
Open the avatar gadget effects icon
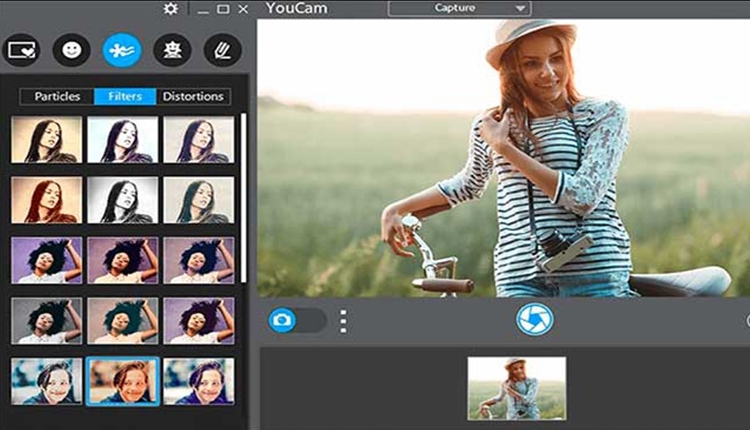coord(172,50)
